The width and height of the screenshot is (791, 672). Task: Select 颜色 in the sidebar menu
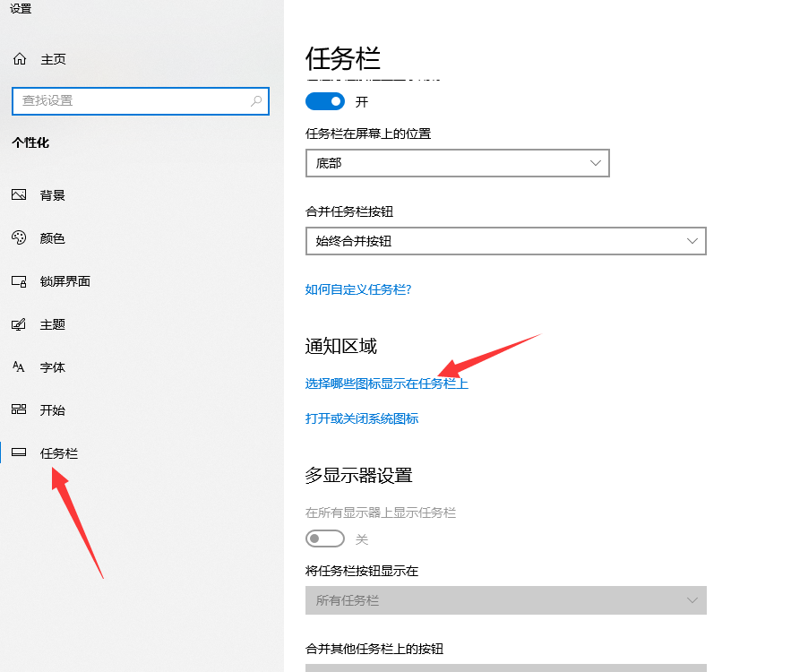tap(53, 238)
